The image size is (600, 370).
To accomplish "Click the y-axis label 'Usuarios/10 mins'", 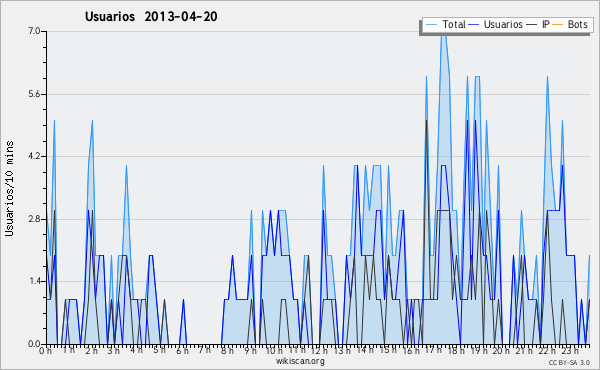I will pos(9,188).
